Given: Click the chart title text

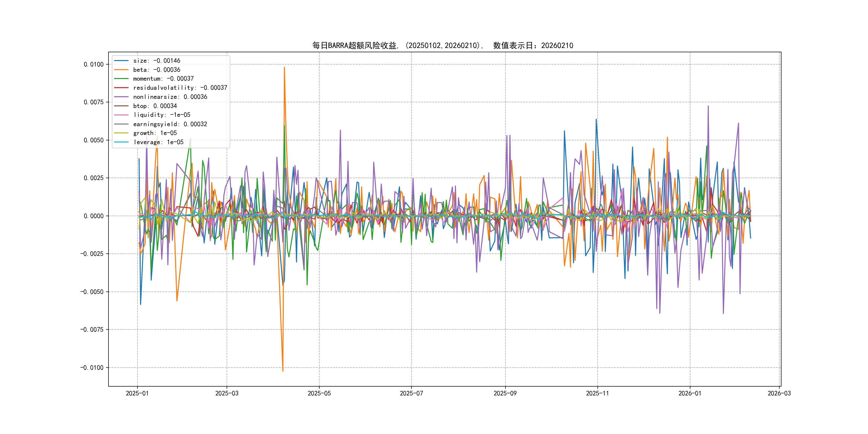Looking at the screenshot, I should [x=442, y=46].
